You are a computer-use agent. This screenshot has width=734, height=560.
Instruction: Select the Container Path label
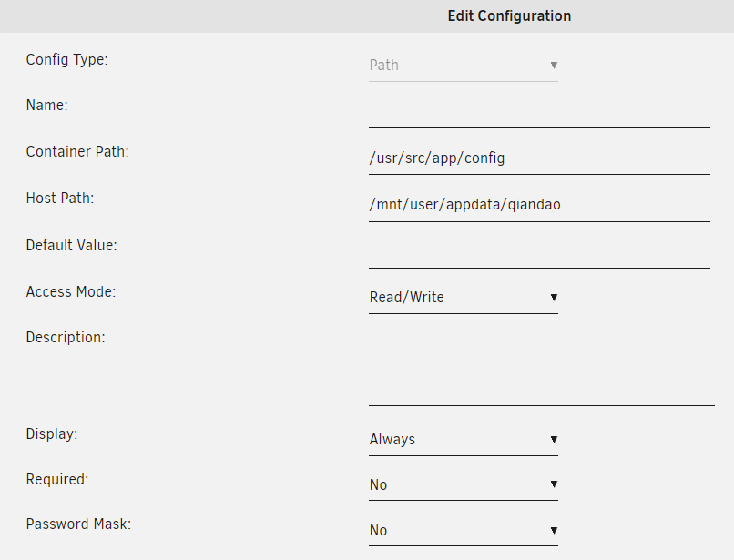click(x=77, y=151)
